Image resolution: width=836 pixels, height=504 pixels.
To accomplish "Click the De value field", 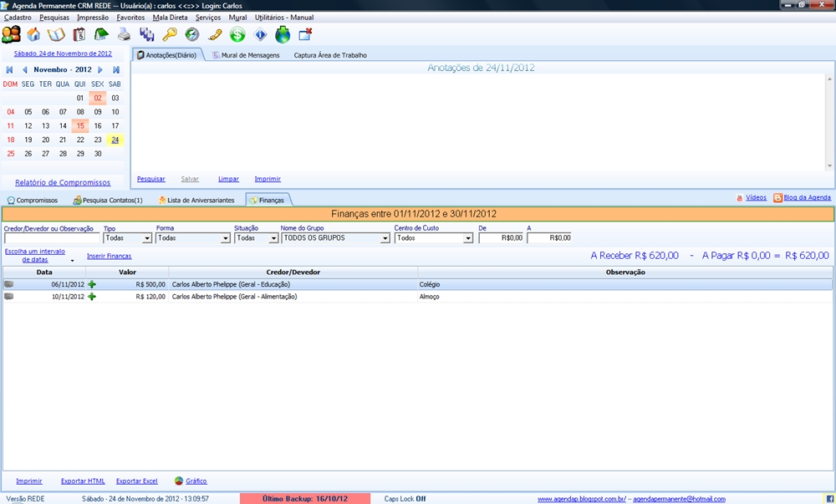I will click(501, 238).
